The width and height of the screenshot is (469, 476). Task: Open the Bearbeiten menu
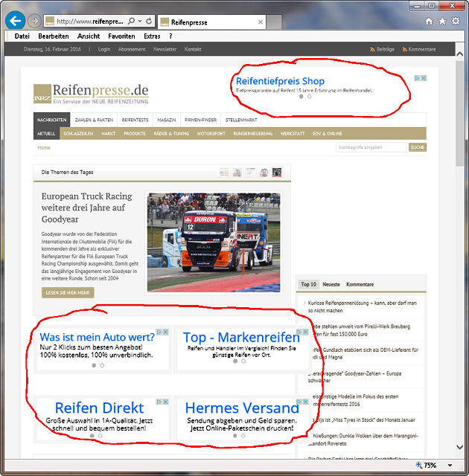point(54,36)
